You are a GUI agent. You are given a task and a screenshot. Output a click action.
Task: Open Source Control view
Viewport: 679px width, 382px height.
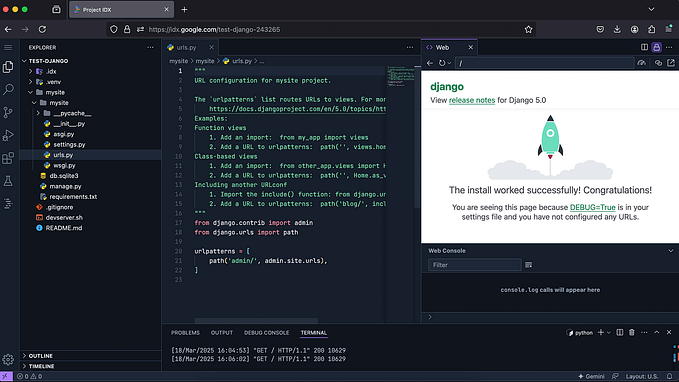click(8, 112)
